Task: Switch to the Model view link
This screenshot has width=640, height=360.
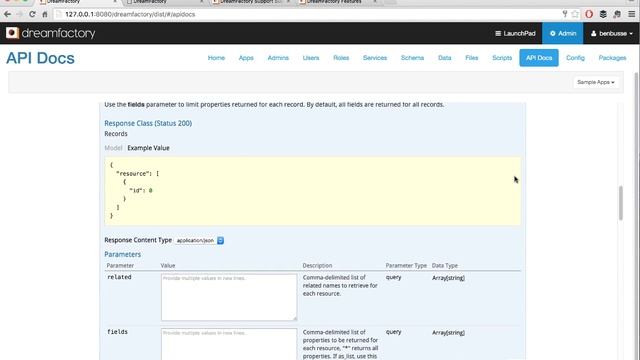Action: point(113,148)
